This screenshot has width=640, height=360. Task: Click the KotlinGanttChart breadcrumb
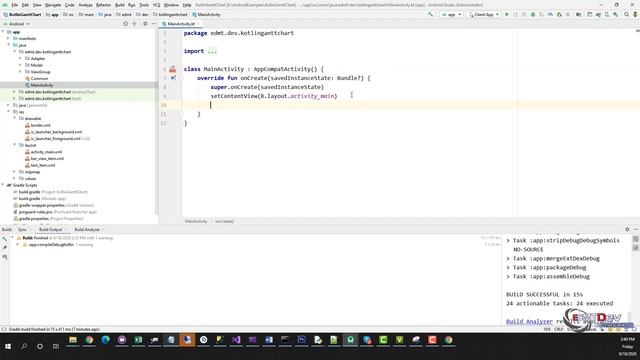pyautogui.click(x=22, y=14)
